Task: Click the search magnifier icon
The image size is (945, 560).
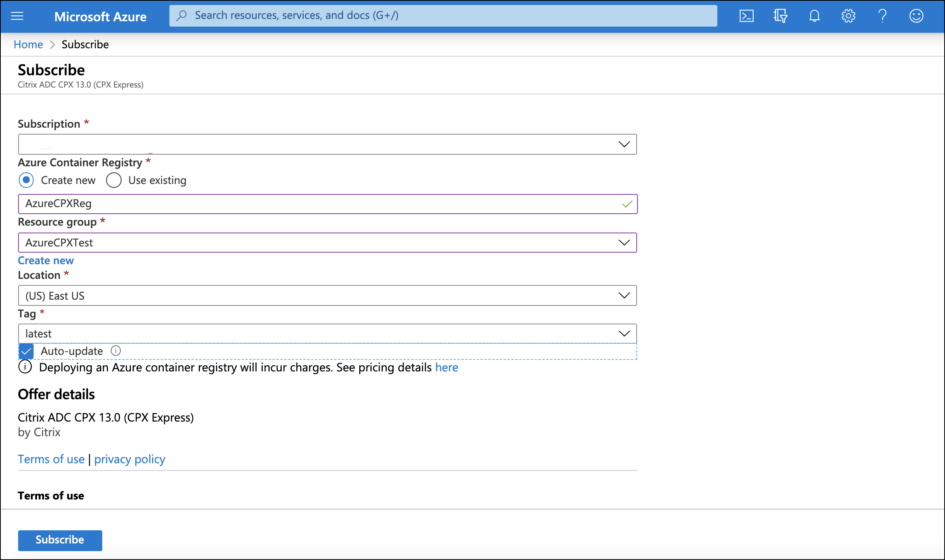Action: pos(181,15)
